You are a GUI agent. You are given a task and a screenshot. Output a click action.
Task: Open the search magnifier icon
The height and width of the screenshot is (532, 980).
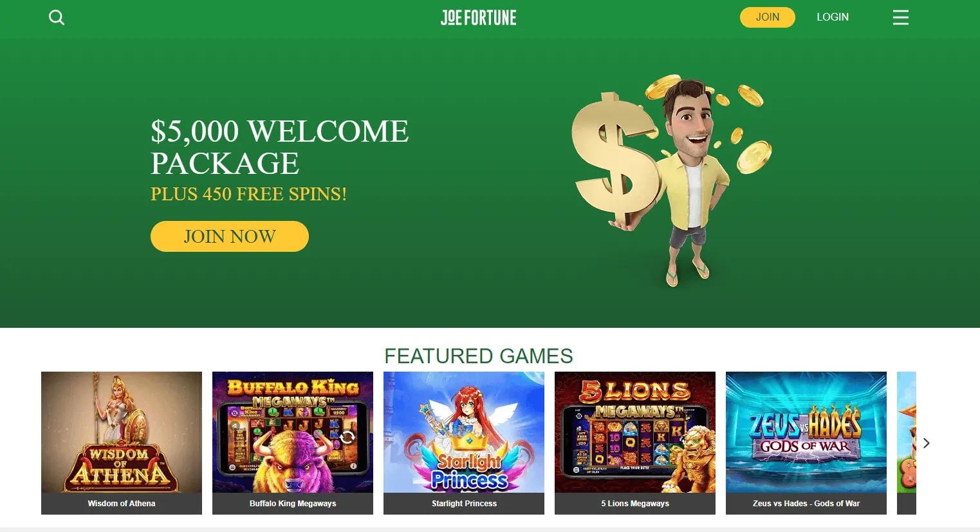(x=57, y=17)
